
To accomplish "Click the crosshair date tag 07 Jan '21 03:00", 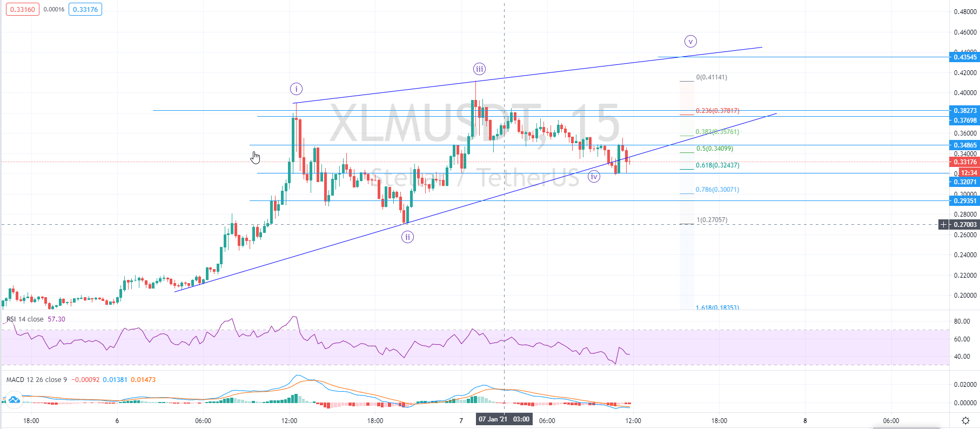I will click(504, 419).
